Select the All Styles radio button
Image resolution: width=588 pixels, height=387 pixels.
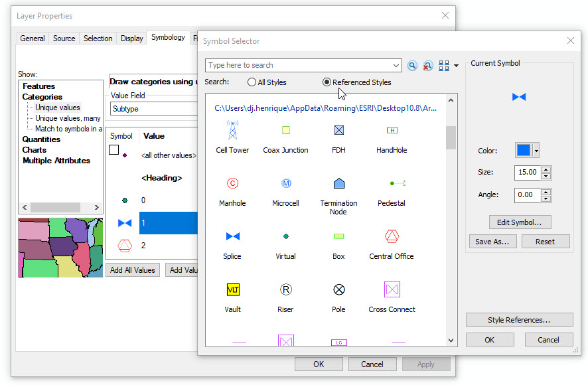(252, 82)
